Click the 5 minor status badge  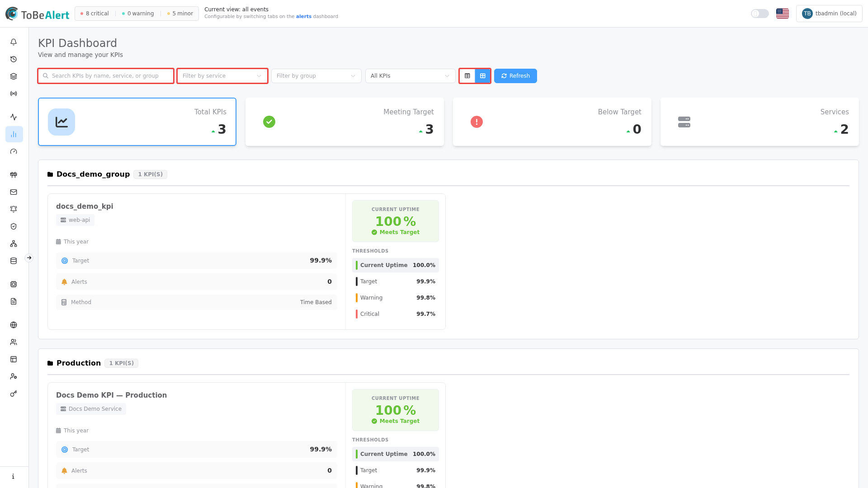pos(180,14)
